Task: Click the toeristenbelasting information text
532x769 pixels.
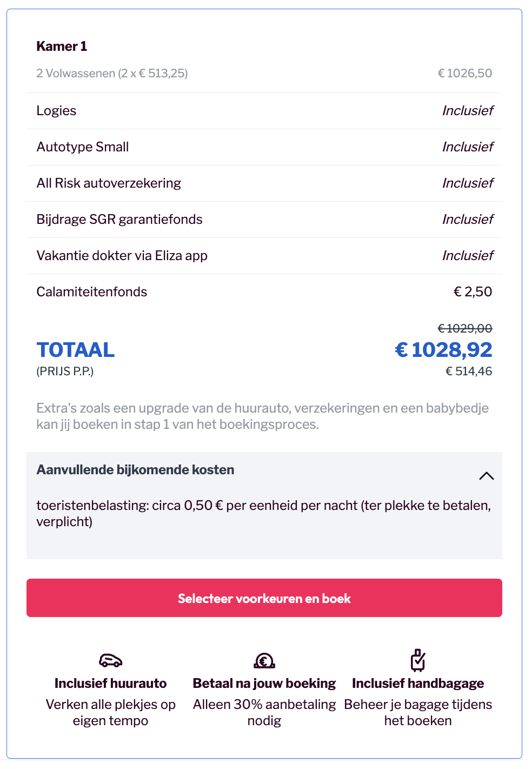Action: (264, 513)
